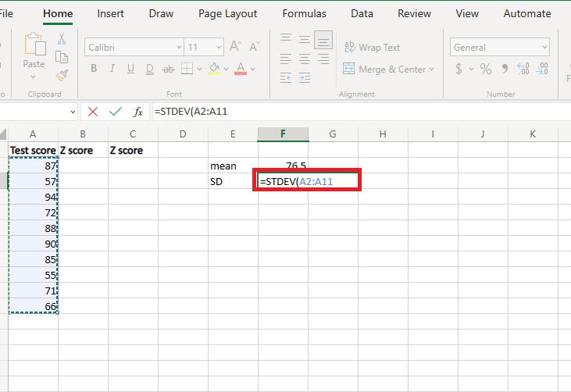Click the Paste clipboard icon
Image resolution: width=571 pixels, height=392 pixels.
click(35, 44)
